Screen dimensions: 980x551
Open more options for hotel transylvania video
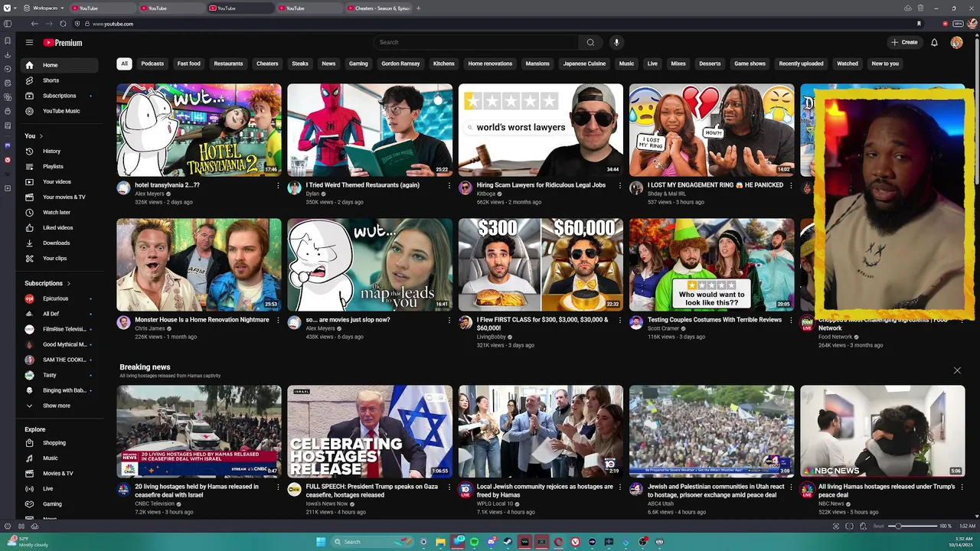[278, 185]
